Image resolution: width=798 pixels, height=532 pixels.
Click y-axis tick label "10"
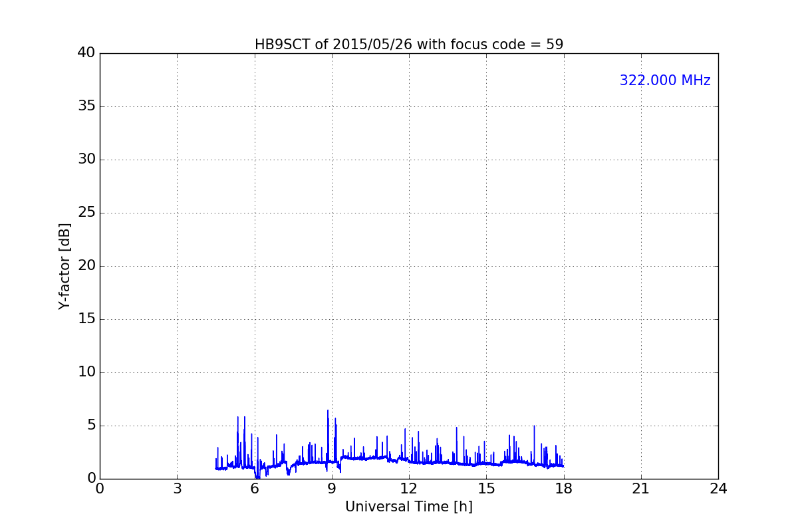click(86, 372)
